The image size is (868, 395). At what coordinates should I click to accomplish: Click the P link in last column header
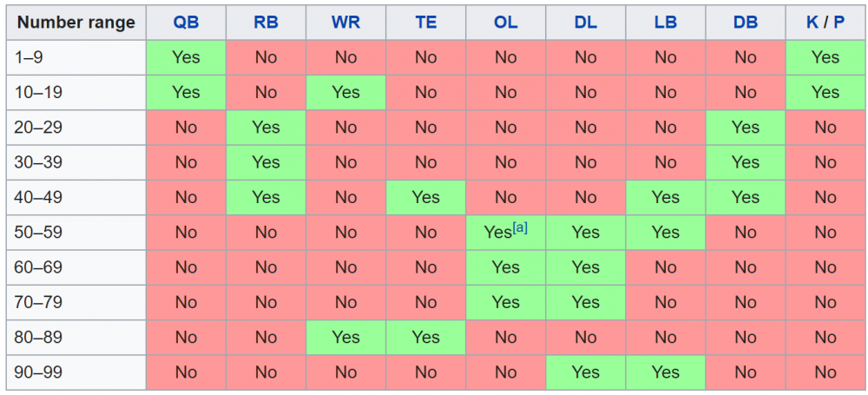tap(838, 23)
